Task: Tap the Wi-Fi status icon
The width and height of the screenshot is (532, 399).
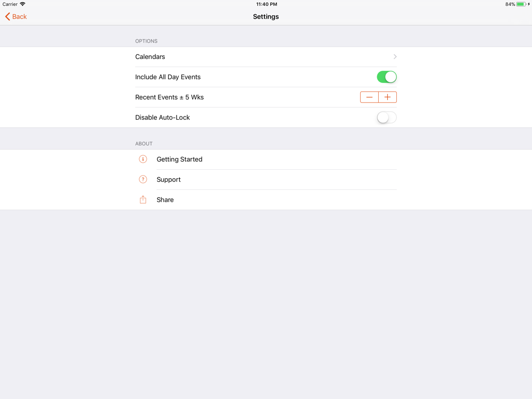Action: (22, 4)
